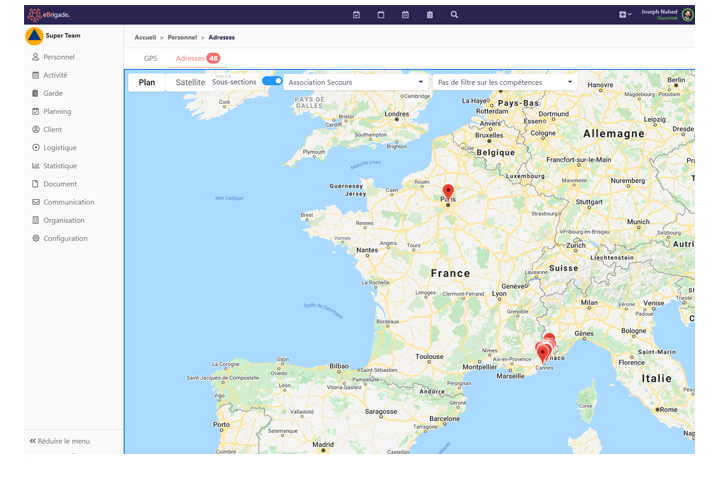Image resolution: width=720 pixels, height=500 pixels.
Task: Open the Garde menu
Action: [x=53, y=93]
